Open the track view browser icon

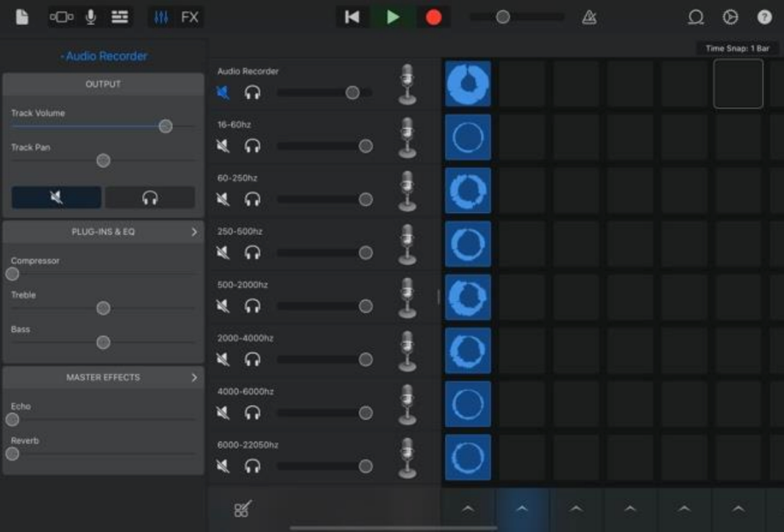(x=62, y=18)
